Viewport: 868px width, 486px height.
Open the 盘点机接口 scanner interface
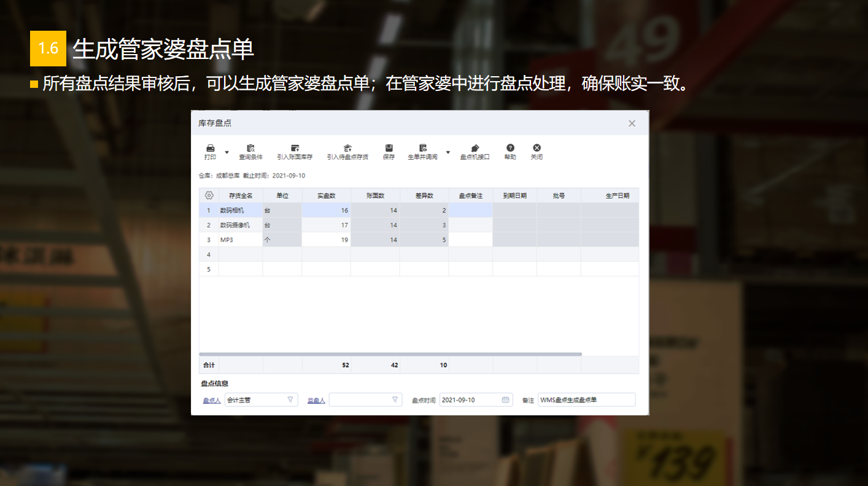(475, 149)
